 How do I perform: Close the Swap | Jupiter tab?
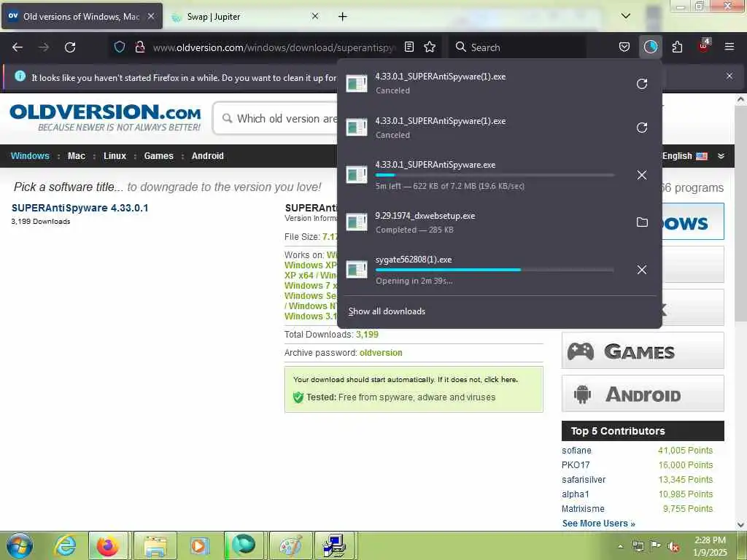pos(315,16)
